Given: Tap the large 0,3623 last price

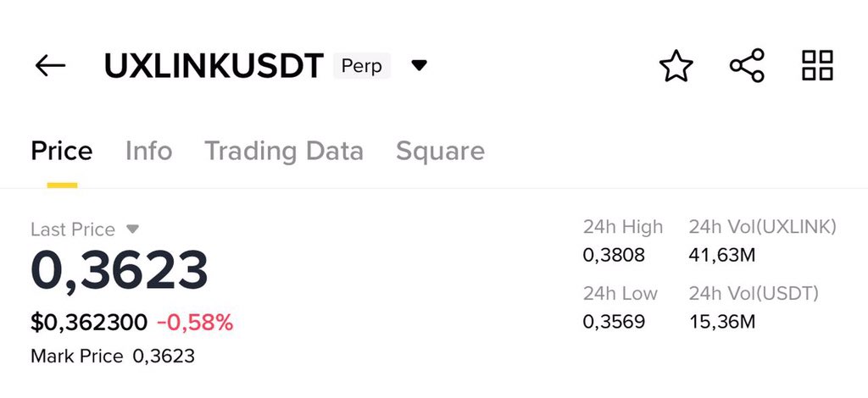Looking at the screenshot, I should 120,271.
